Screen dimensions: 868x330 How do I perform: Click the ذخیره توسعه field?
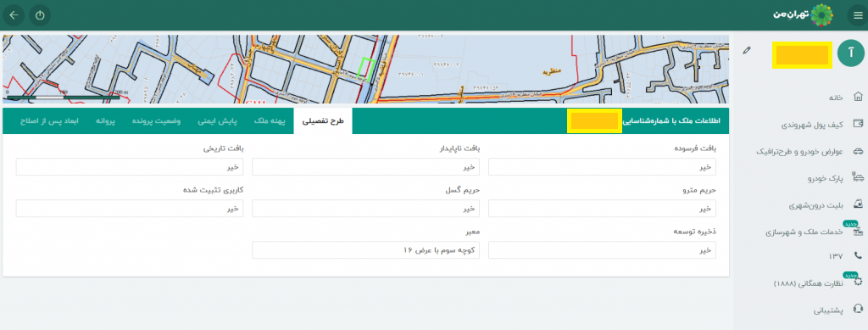(x=602, y=249)
